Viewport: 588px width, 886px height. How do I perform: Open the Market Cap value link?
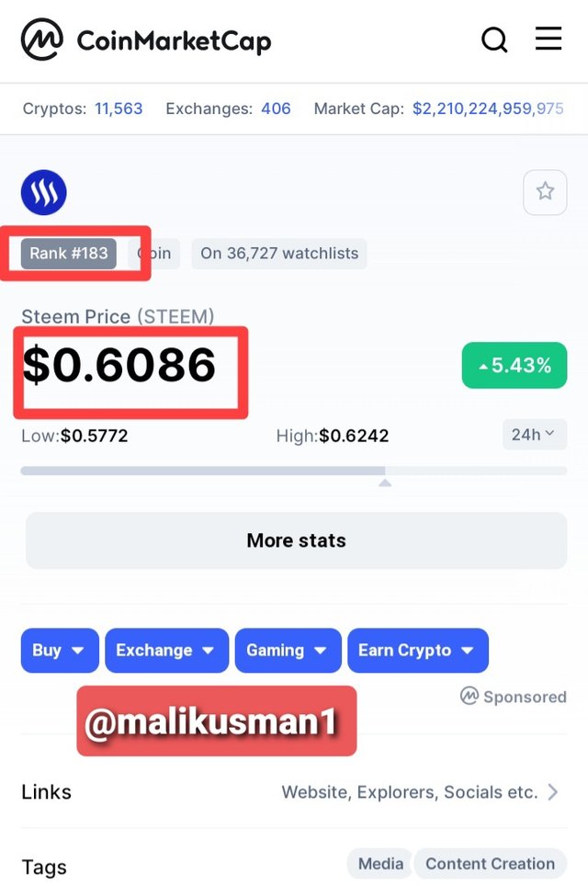pos(488,108)
